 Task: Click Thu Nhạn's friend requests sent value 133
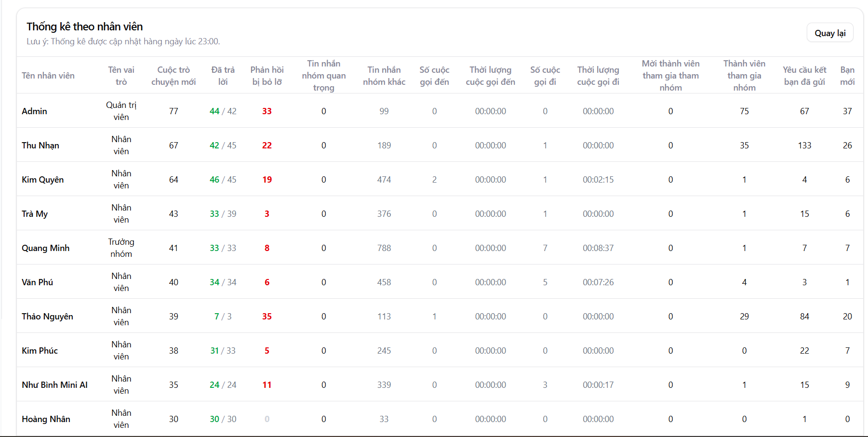[804, 146]
